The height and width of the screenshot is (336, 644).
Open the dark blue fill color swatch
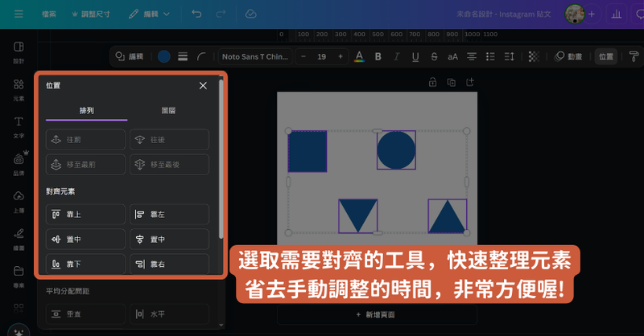(x=164, y=56)
